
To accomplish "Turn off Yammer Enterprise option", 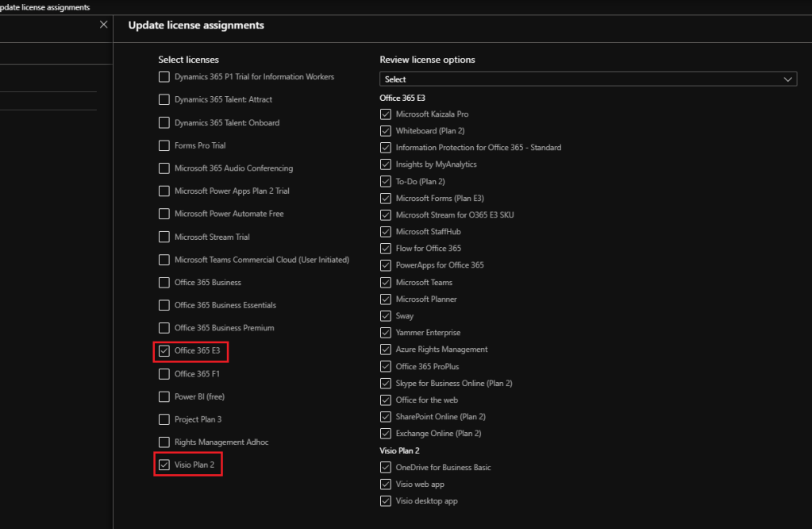I will coord(386,333).
